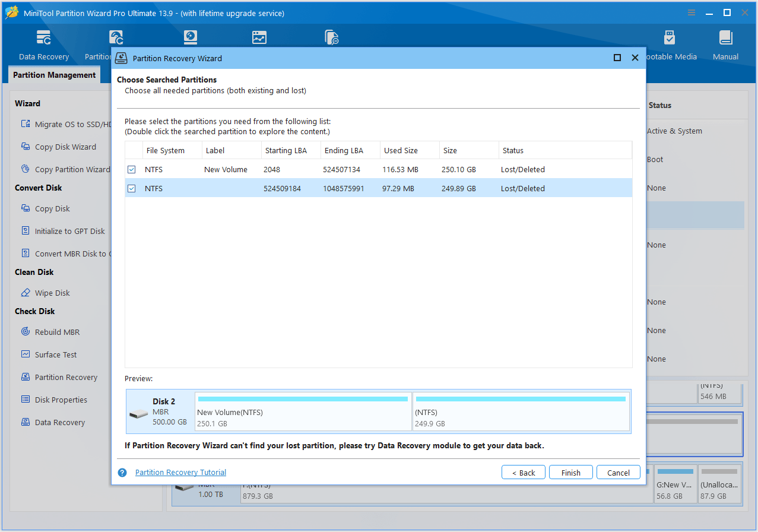The image size is (758, 532).
Task: Click the MiniTool Partition Wizard app logo
Action: (11, 12)
